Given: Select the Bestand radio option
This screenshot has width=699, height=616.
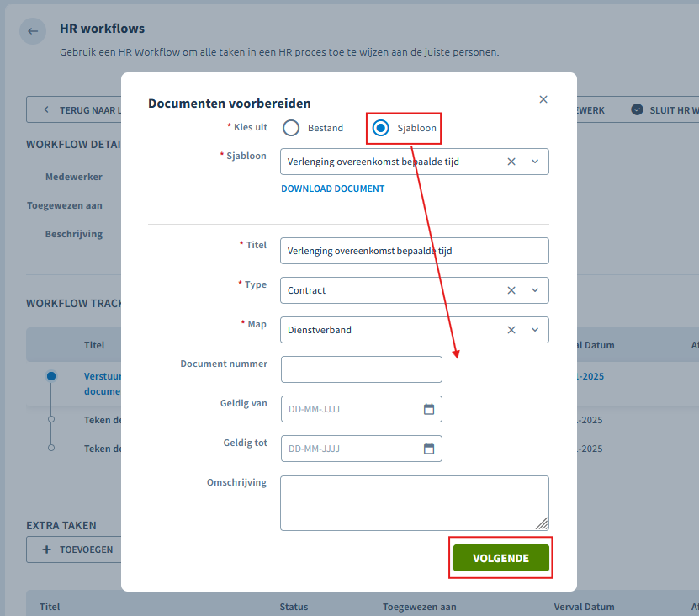Looking at the screenshot, I should click(291, 128).
